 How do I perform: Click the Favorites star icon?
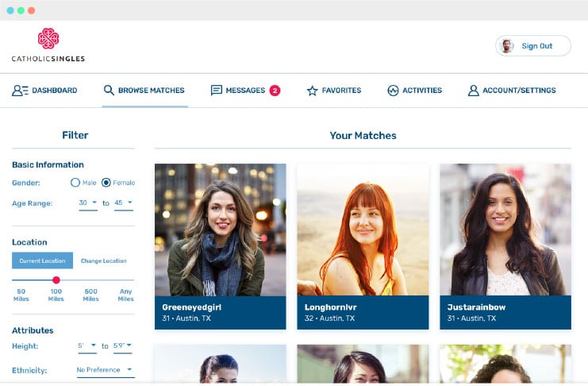pos(313,91)
